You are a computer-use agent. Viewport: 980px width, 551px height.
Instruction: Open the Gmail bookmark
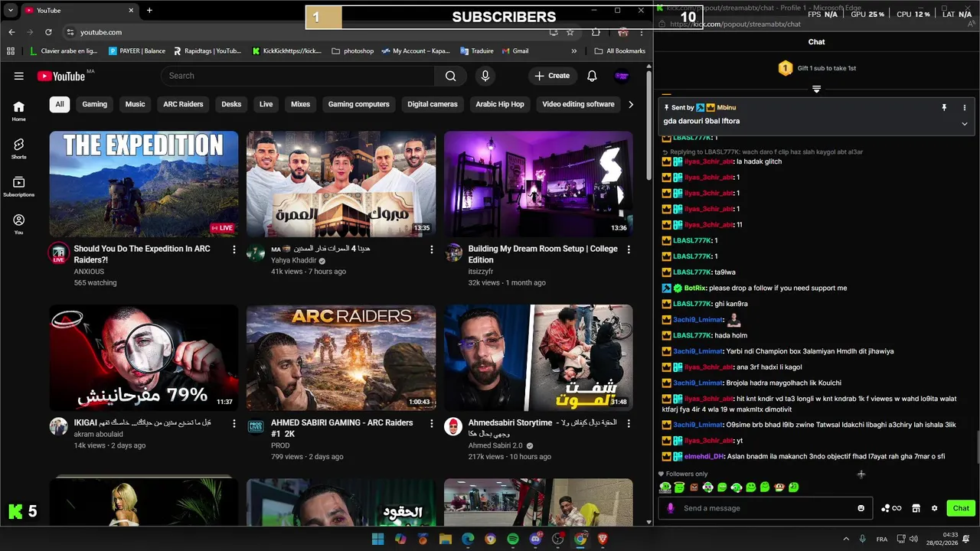pyautogui.click(x=515, y=51)
